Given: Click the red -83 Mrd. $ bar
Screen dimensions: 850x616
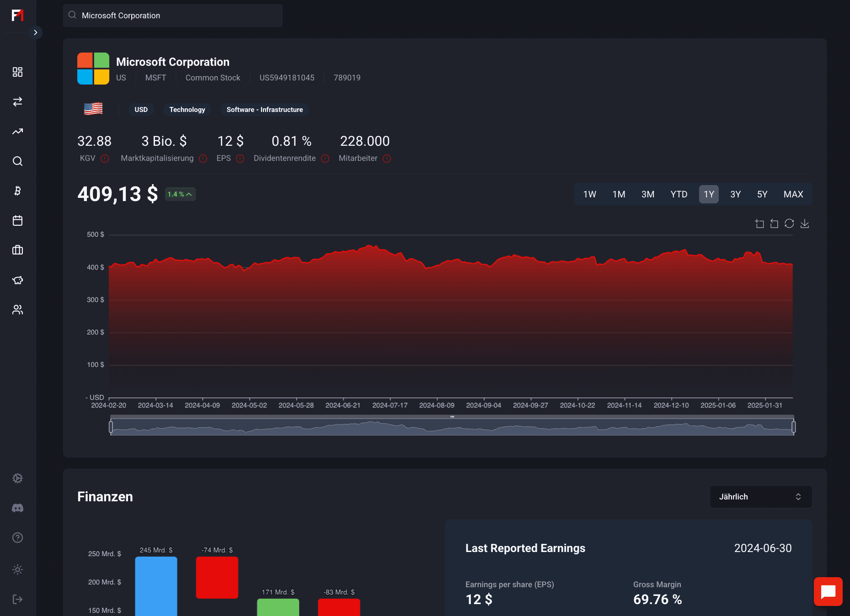Looking at the screenshot, I should click(339, 607).
